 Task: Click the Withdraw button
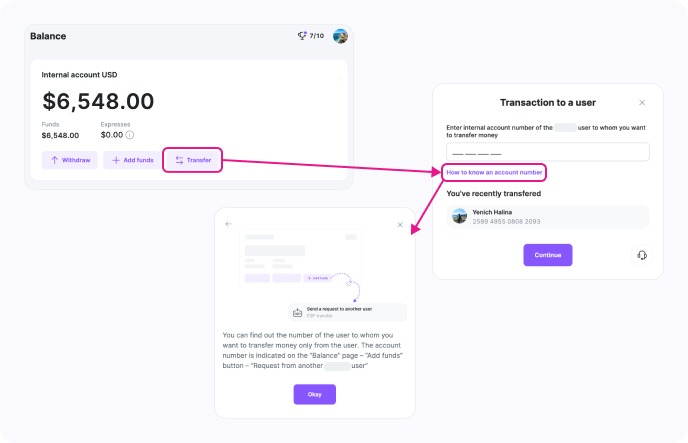tap(69, 160)
